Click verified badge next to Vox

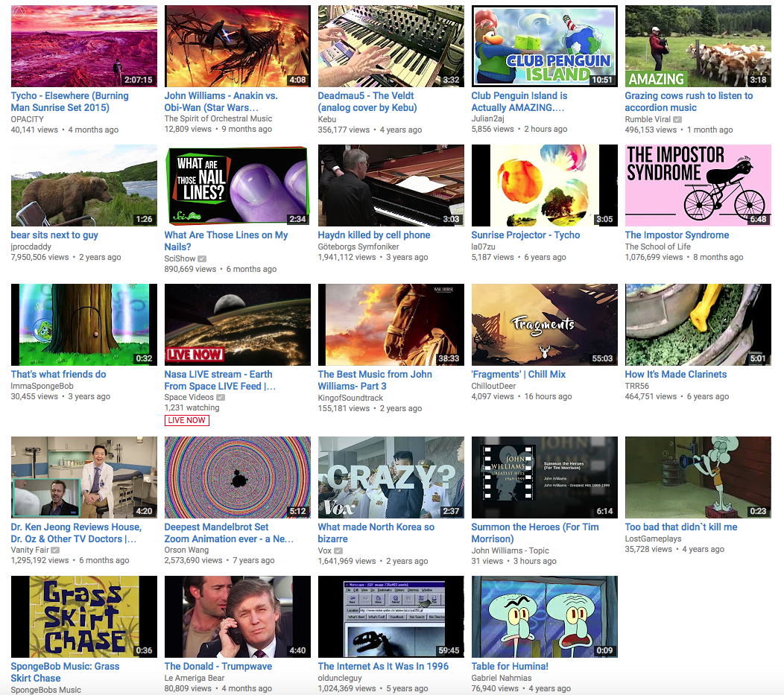(x=338, y=550)
